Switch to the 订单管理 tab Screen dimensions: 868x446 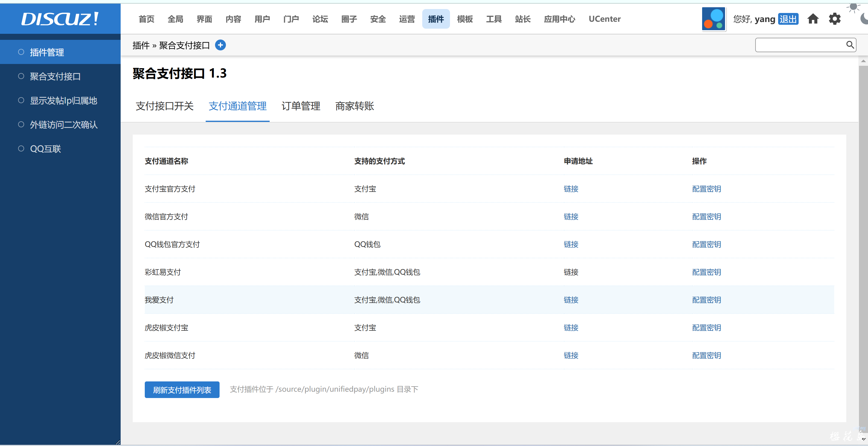click(x=301, y=106)
